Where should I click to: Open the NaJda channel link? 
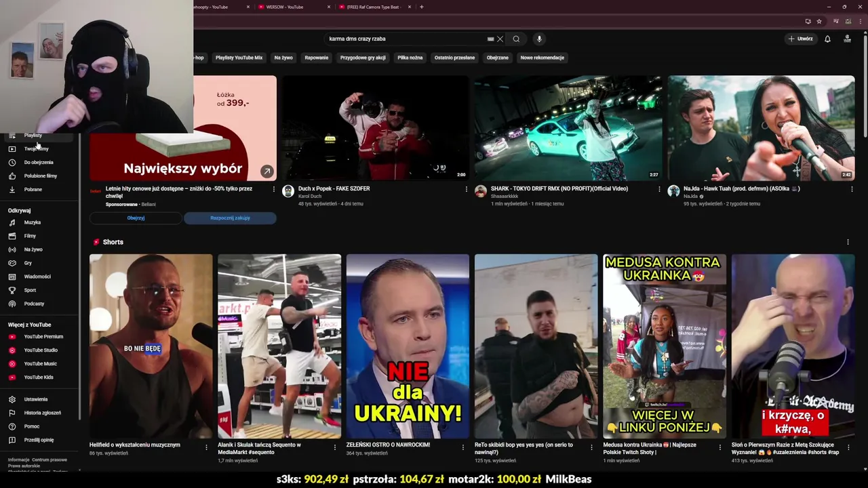[692, 197]
